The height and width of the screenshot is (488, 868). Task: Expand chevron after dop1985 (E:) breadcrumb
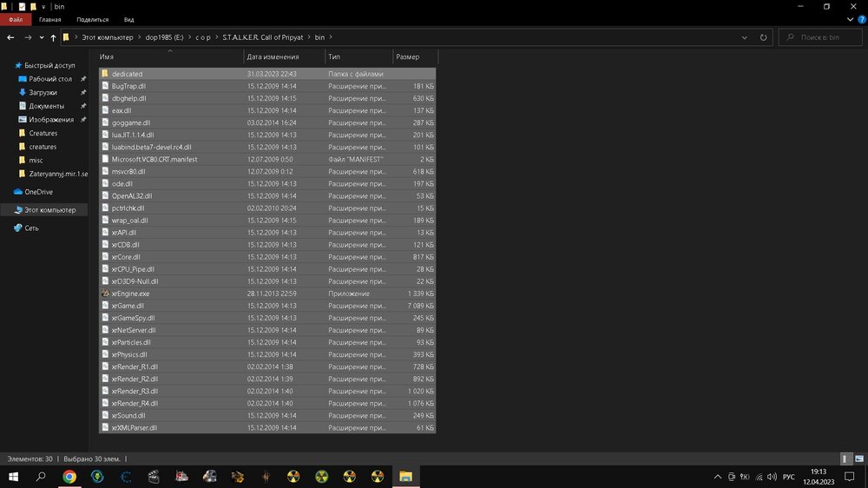(189, 37)
